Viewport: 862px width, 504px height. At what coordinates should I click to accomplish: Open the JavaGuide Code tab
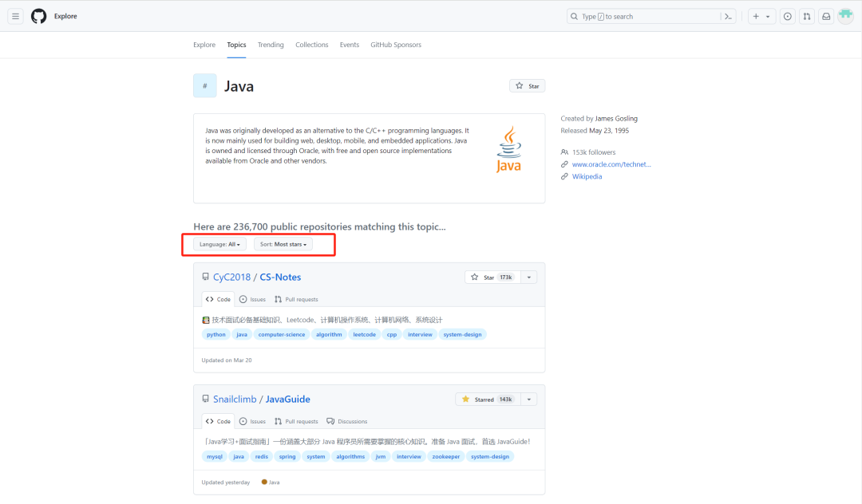click(x=218, y=421)
